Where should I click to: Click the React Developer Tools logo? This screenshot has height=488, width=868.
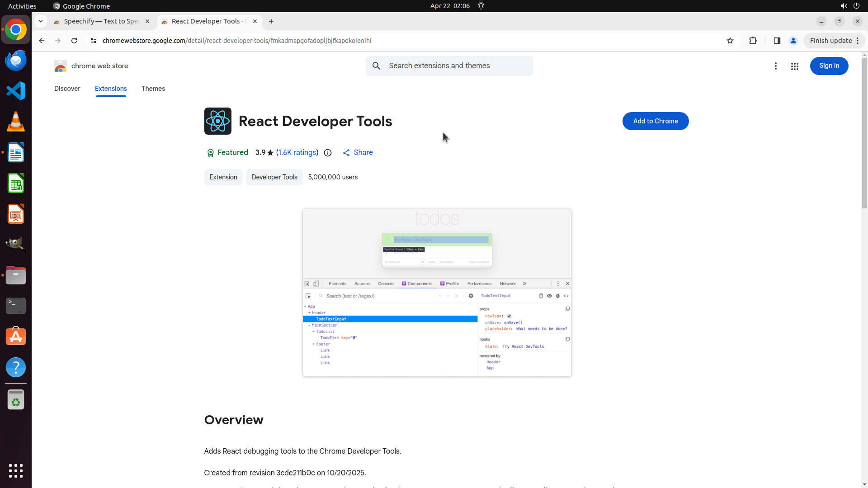pos(217,121)
